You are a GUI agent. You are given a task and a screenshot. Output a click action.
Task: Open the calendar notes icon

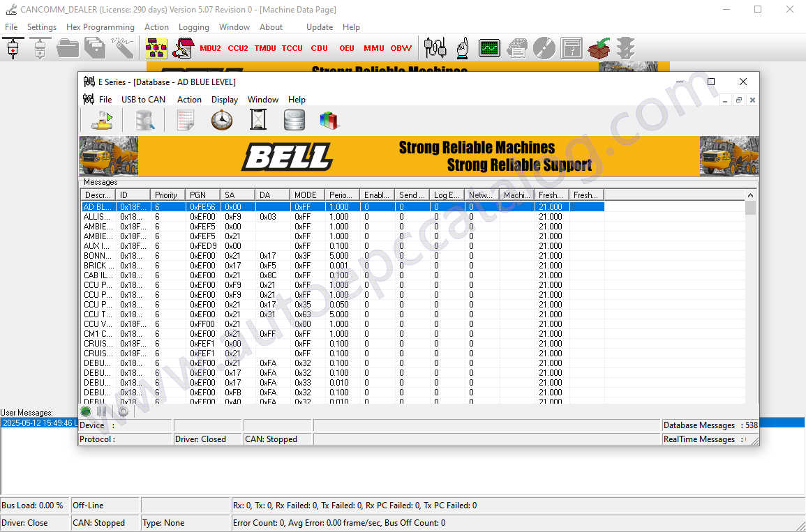(x=183, y=47)
